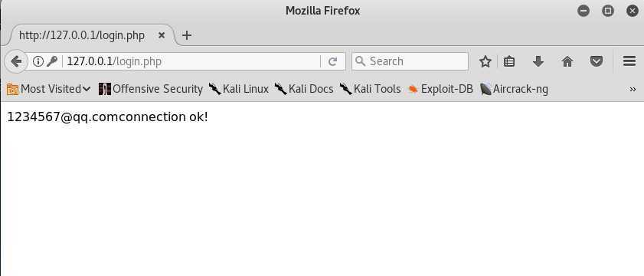Close the login.php tab
This screenshot has height=276, width=644.
click(x=162, y=35)
